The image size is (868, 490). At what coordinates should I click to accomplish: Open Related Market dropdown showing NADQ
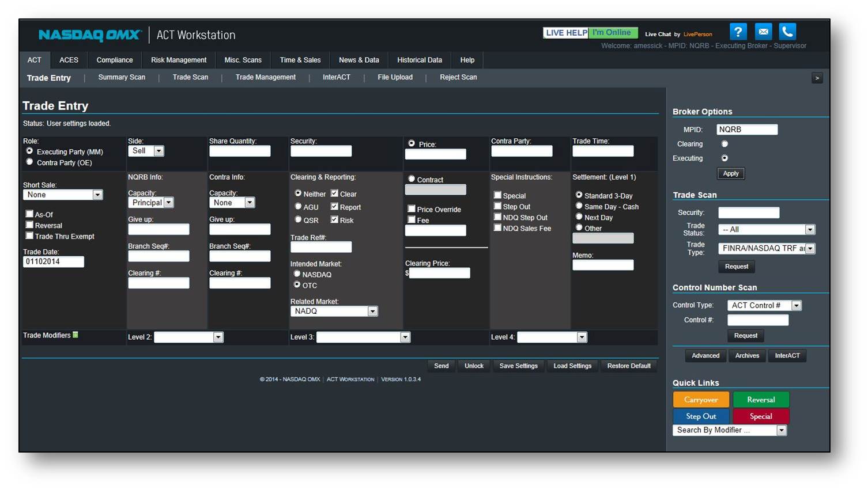coord(334,311)
